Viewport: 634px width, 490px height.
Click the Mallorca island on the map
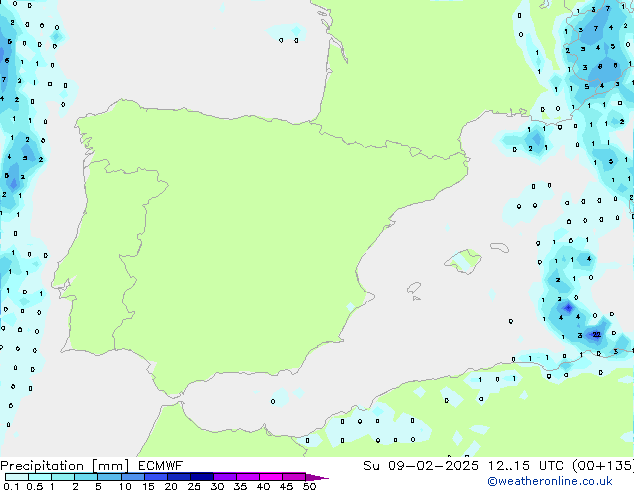click(x=462, y=262)
